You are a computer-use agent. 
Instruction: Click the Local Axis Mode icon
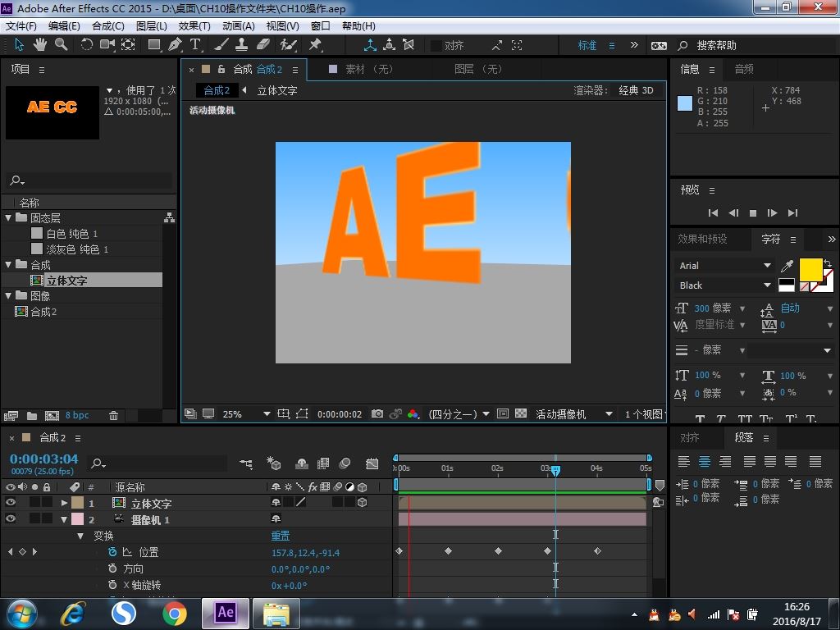coord(370,45)
